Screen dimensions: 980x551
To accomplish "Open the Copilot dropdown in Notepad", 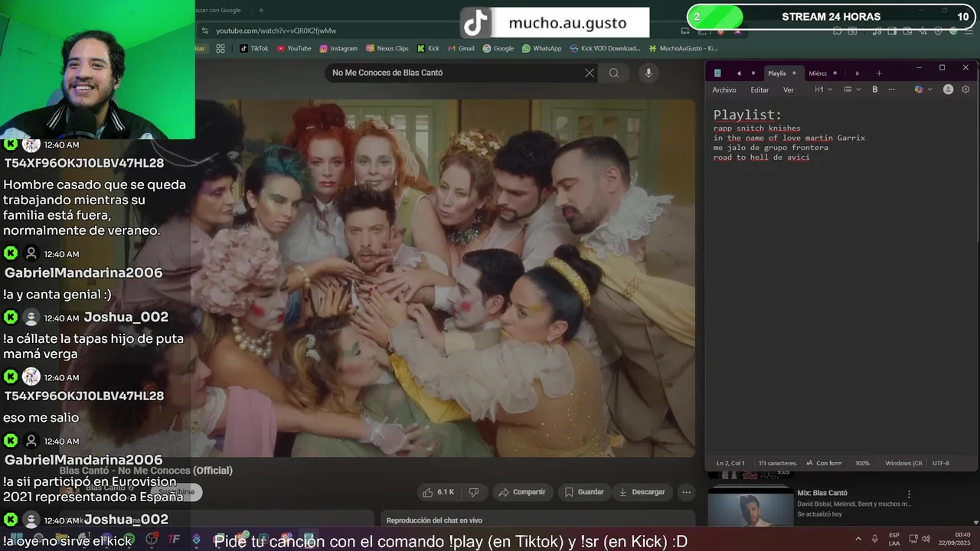I will point(923,90).
